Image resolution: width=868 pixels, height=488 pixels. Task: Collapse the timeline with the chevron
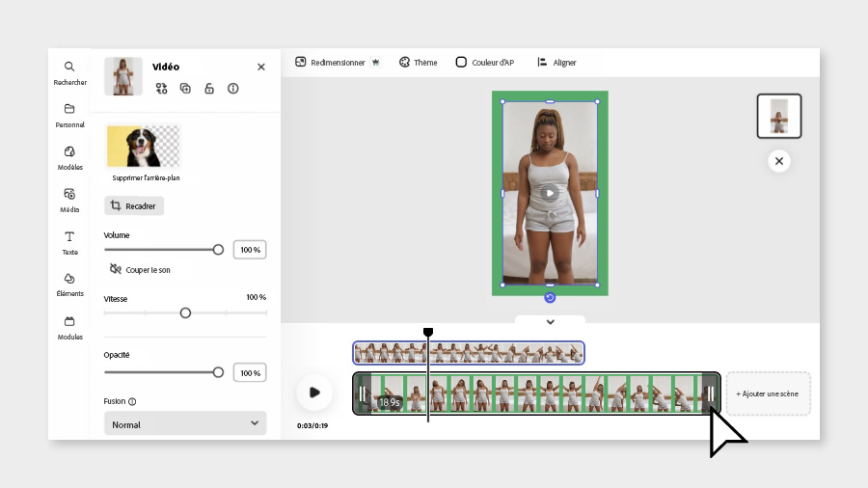pos(551,321)
